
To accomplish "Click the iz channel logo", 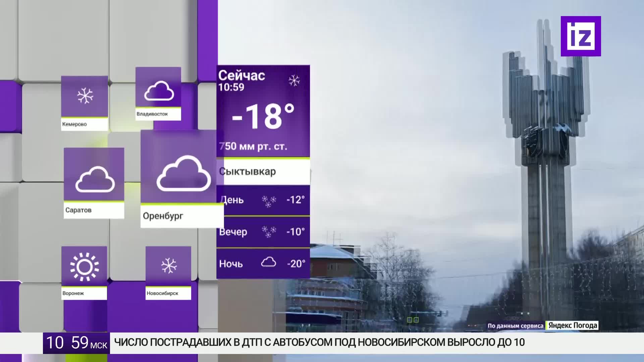I will point(581,36).
